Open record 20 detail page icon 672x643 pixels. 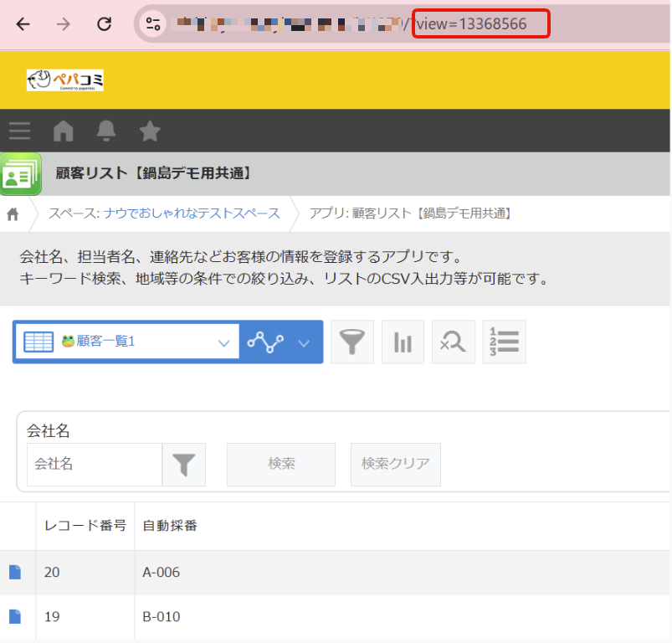(14, 572)
